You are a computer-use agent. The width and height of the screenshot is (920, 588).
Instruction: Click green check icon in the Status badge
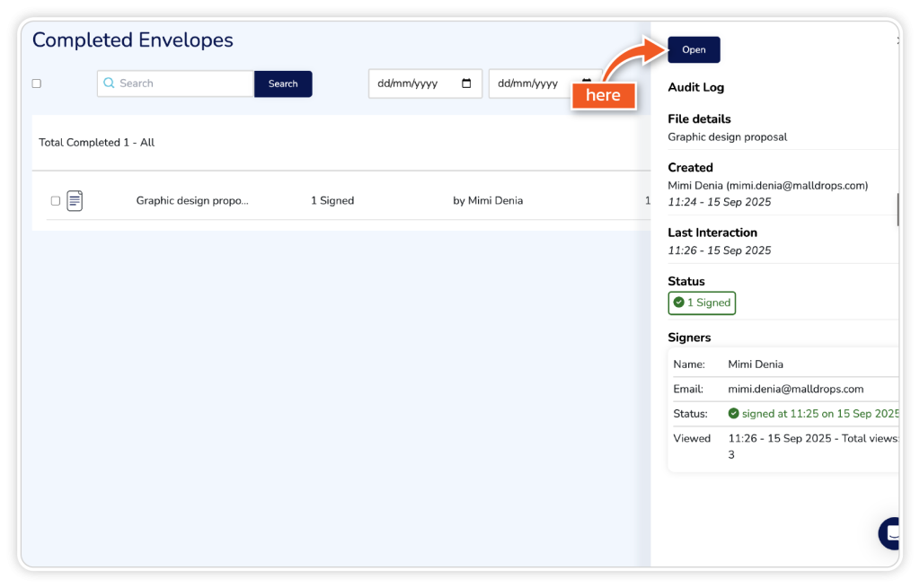[x=679, y=303]
